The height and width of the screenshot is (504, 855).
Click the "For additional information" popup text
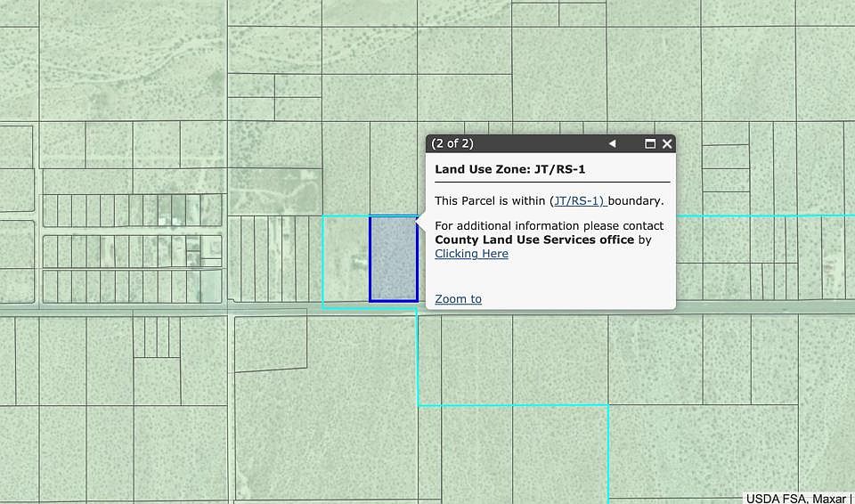517,226
